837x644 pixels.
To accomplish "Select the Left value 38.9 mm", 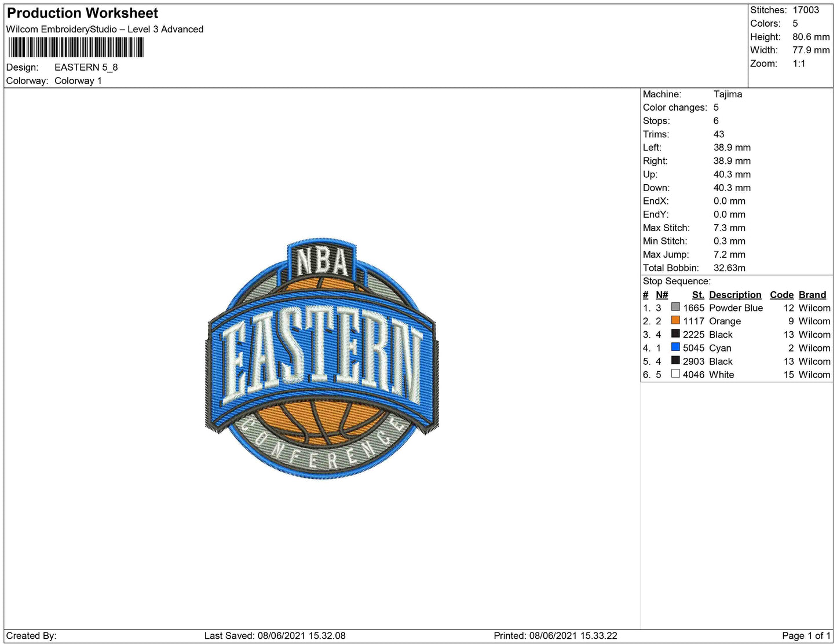I will pos(732,147).
